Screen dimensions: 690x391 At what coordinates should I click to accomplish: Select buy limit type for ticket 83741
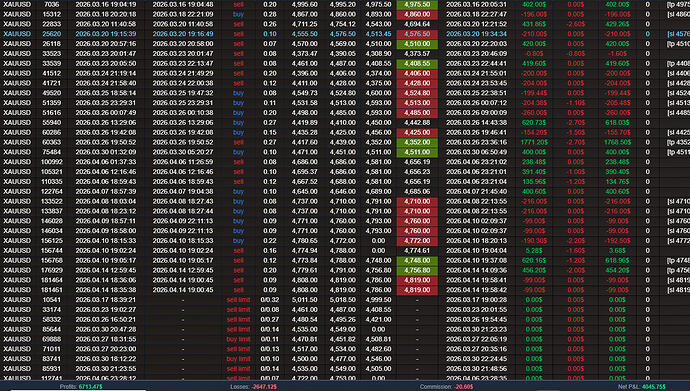point(238,359)
